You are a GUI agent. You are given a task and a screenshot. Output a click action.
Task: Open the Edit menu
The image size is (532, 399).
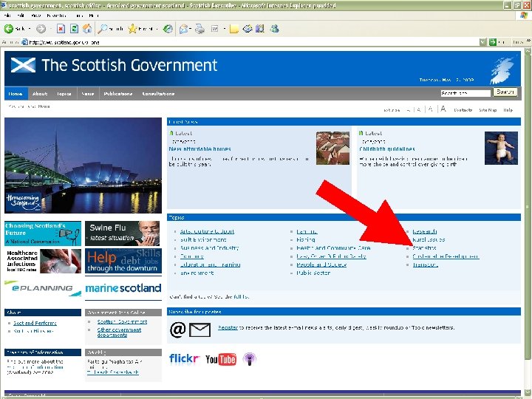(x=21, y=16)
